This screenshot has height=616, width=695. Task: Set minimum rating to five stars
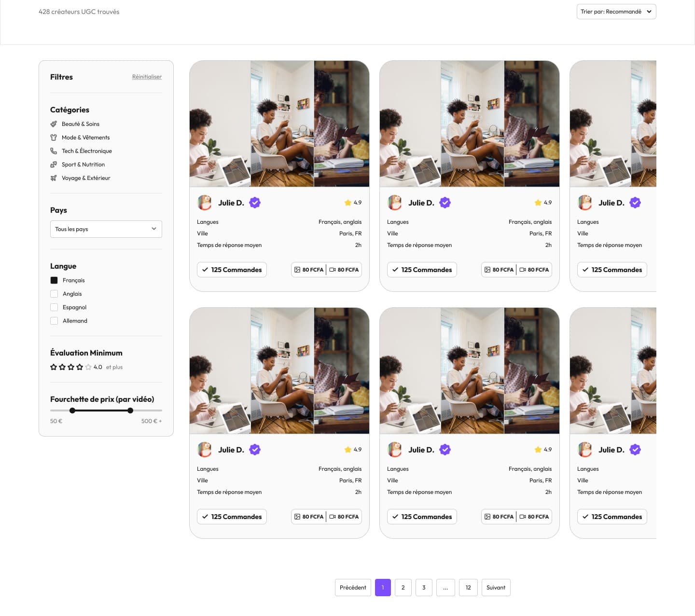coord(88,367)
